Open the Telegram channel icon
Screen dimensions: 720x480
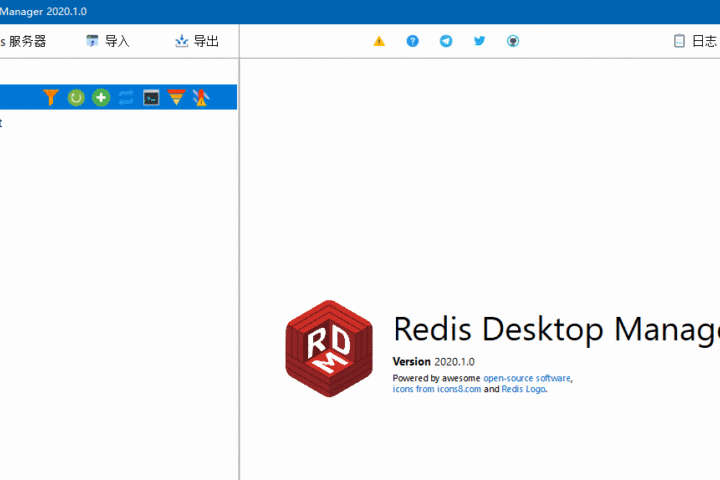[x=446, y=41]
